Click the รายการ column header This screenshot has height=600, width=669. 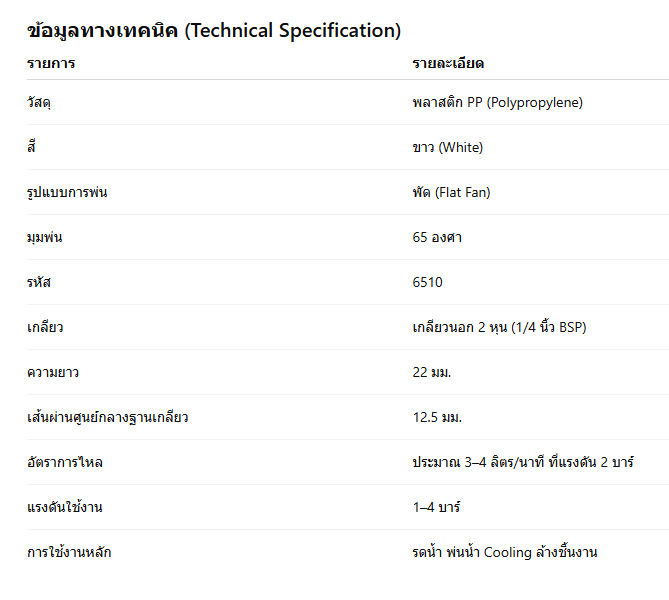[51, 64]
